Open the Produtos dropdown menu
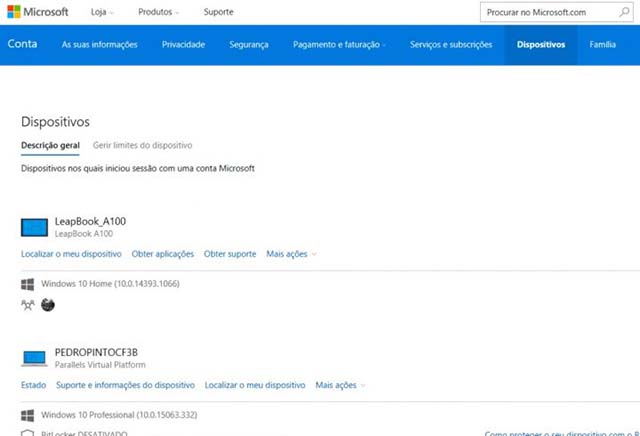This screenshot has height=436, width=640. click(158, 12)
